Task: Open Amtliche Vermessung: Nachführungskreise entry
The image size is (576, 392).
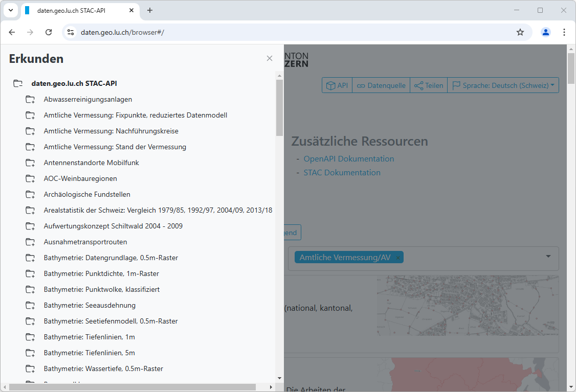Action: point(111,131)
